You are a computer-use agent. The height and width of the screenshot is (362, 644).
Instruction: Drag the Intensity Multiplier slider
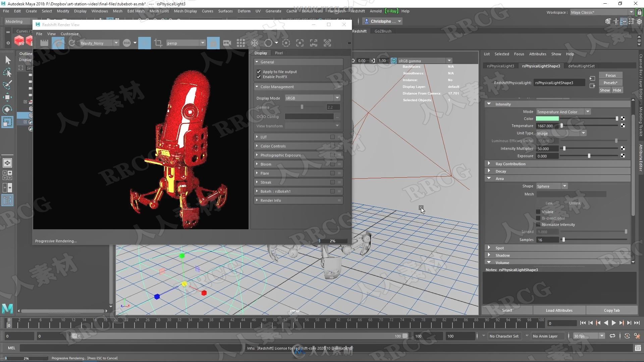pos(564,148)
